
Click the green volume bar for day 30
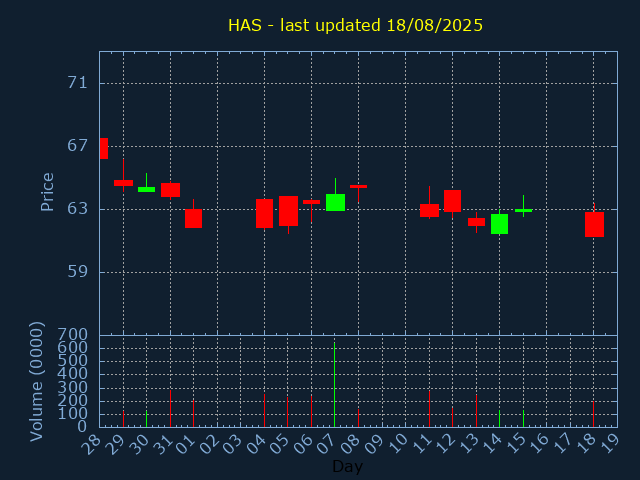pos(147,419)
